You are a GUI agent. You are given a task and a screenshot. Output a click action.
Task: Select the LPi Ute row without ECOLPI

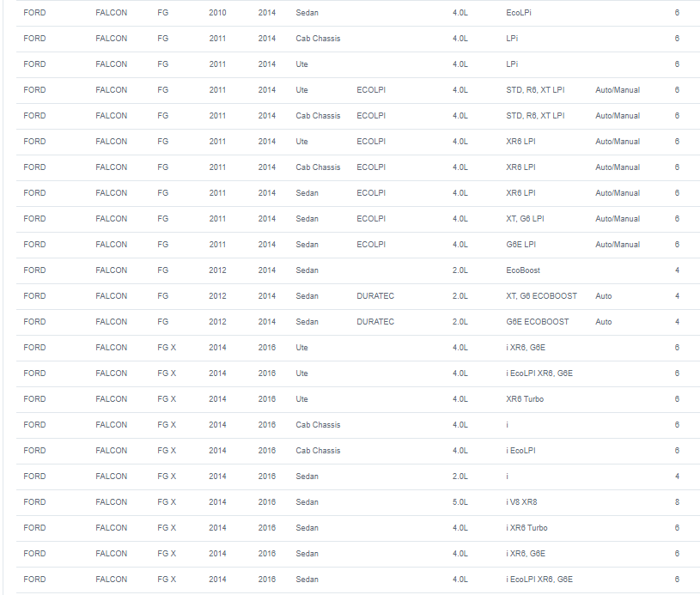coord(358,64)
